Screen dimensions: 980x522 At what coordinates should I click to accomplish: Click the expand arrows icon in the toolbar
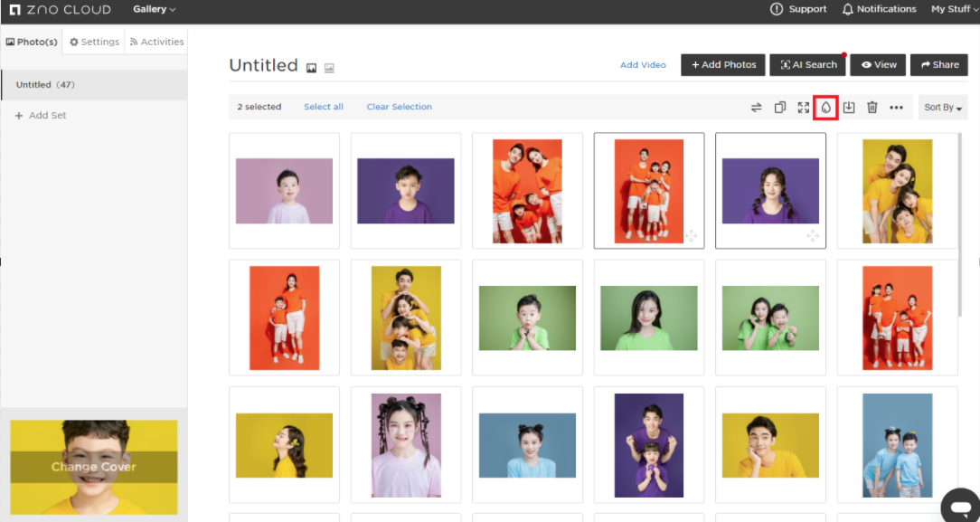pyautogui.click(x=804, y=108)
